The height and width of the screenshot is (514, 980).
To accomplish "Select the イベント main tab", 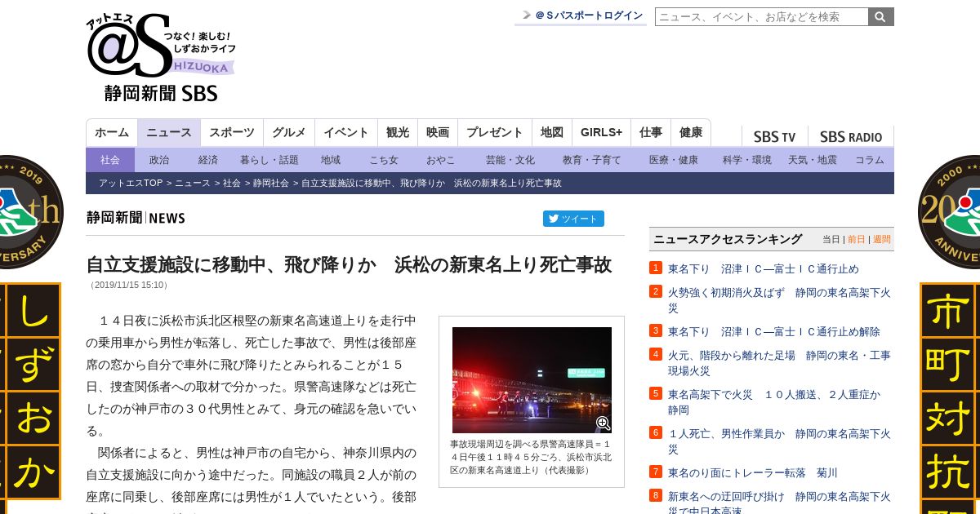I will [346, 132].
